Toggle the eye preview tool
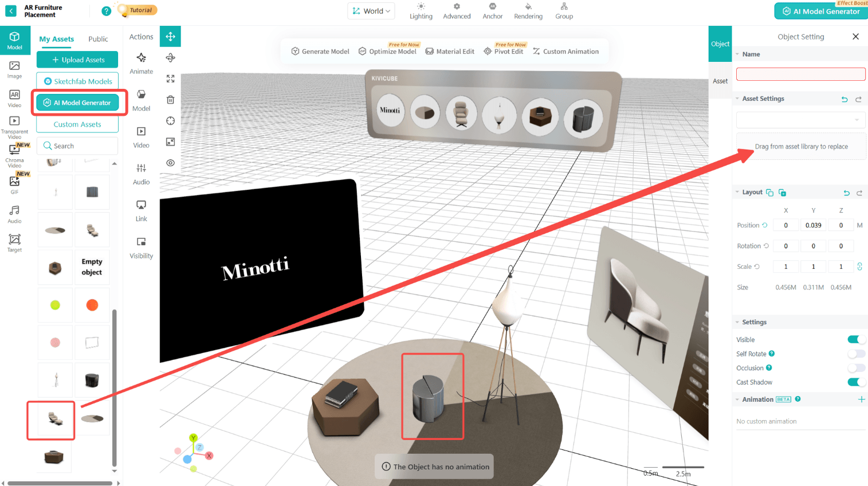868x486 pixels. pyautogui.click(x=170, y=163)
